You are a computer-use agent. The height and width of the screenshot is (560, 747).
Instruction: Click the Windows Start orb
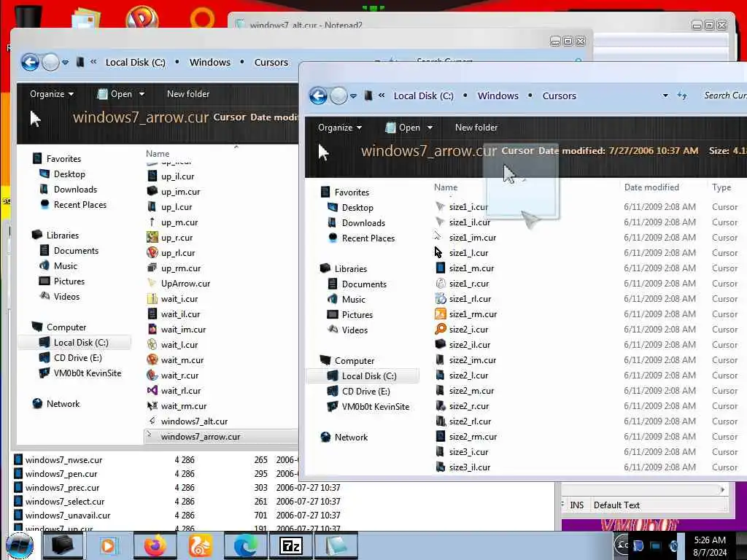click(x=20, y=545)
